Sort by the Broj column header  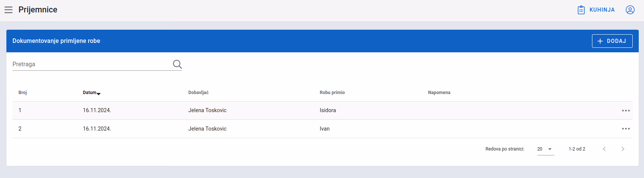[x=23, y=93]
